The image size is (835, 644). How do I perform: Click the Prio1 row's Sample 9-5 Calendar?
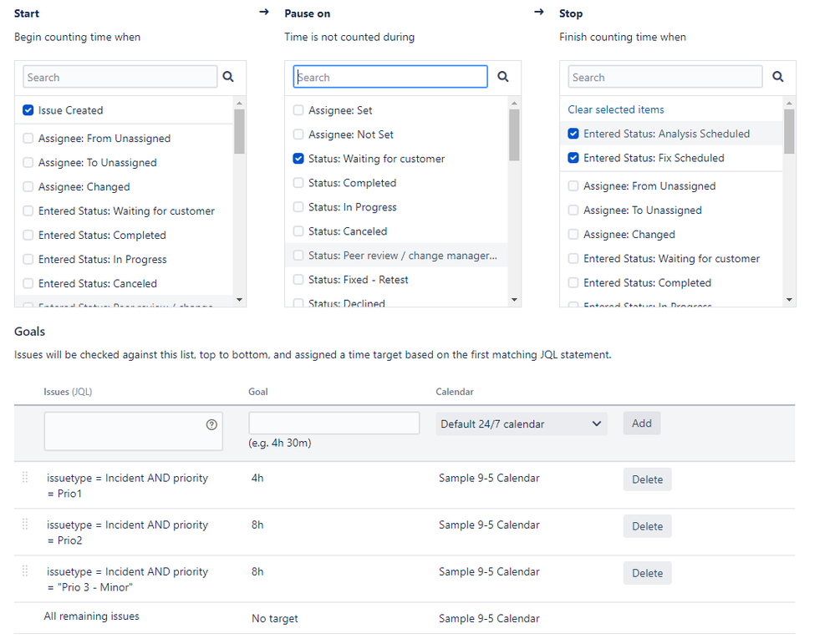[x=489, y=478]
